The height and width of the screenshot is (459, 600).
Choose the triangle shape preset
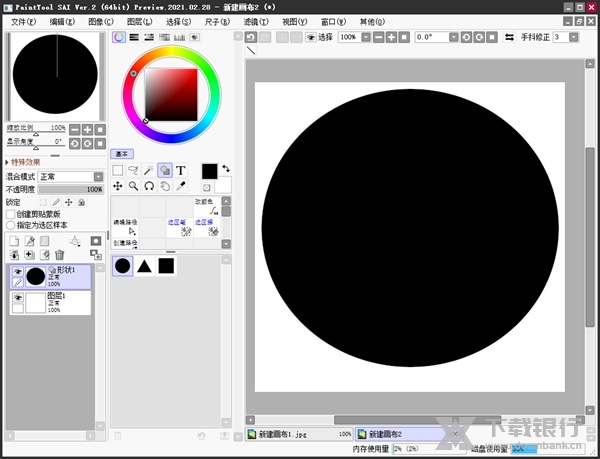[x=144, y=266]
